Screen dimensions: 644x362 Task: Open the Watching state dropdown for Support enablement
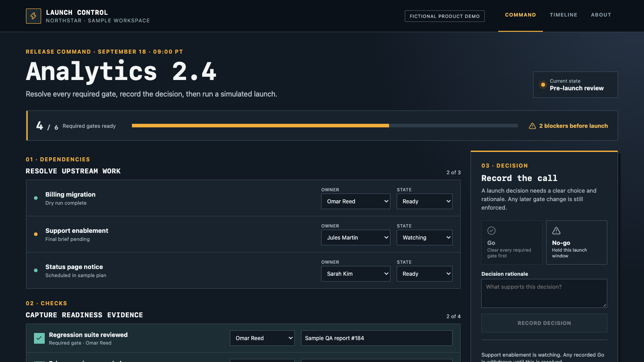pyautogui.click(x=424, y=237)
